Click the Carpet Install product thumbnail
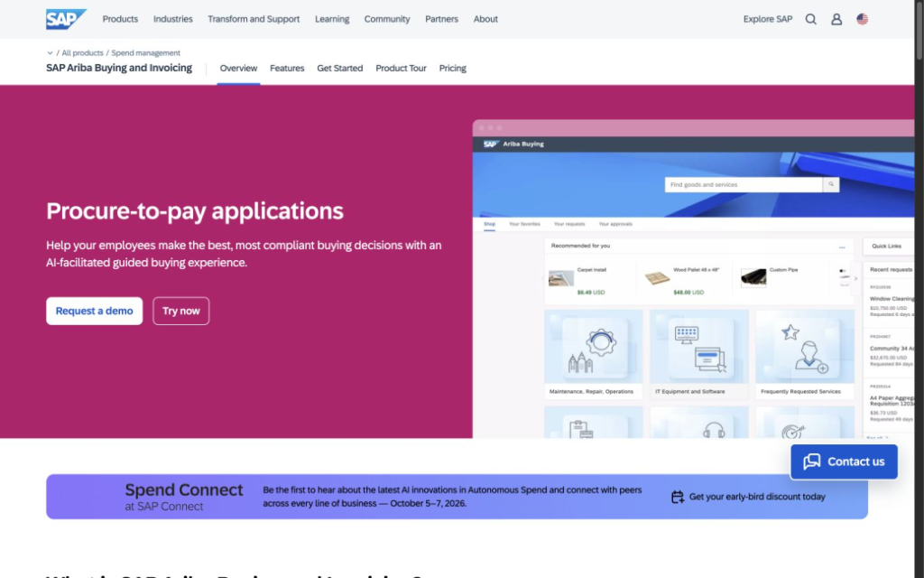 561,278
